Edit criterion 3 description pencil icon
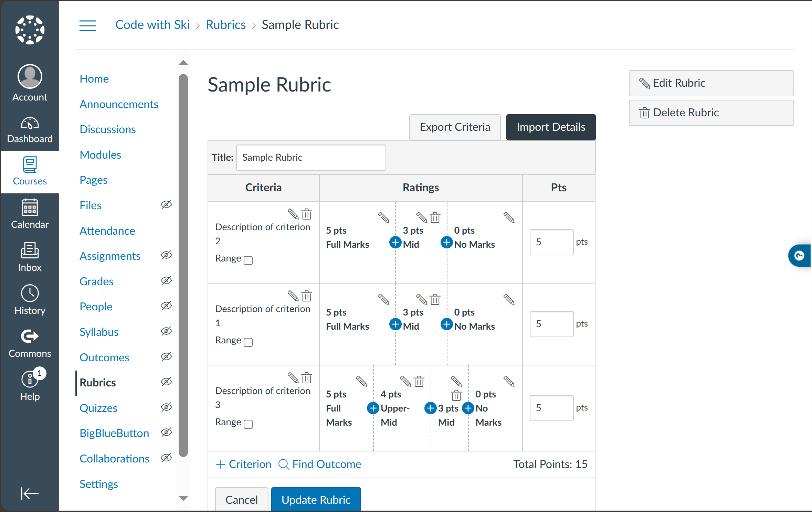The width and height of the screenshot is (812, 512). click(x=293, y=378)
